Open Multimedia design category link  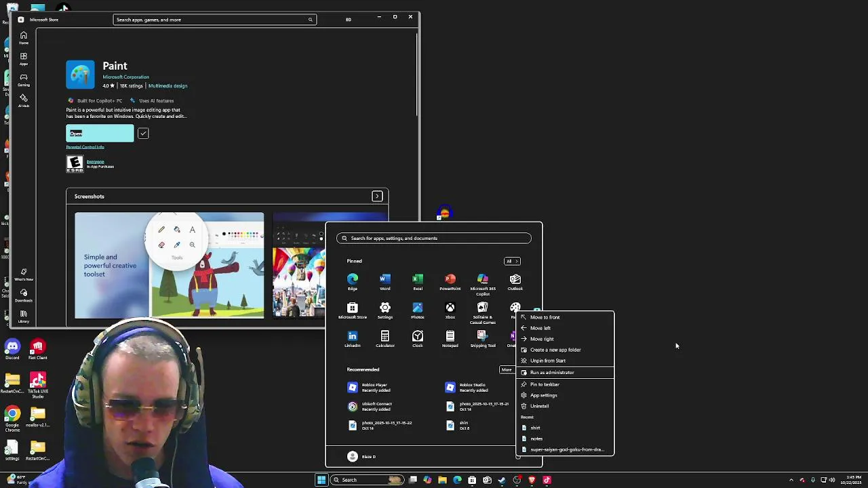(x=167, y=86)
